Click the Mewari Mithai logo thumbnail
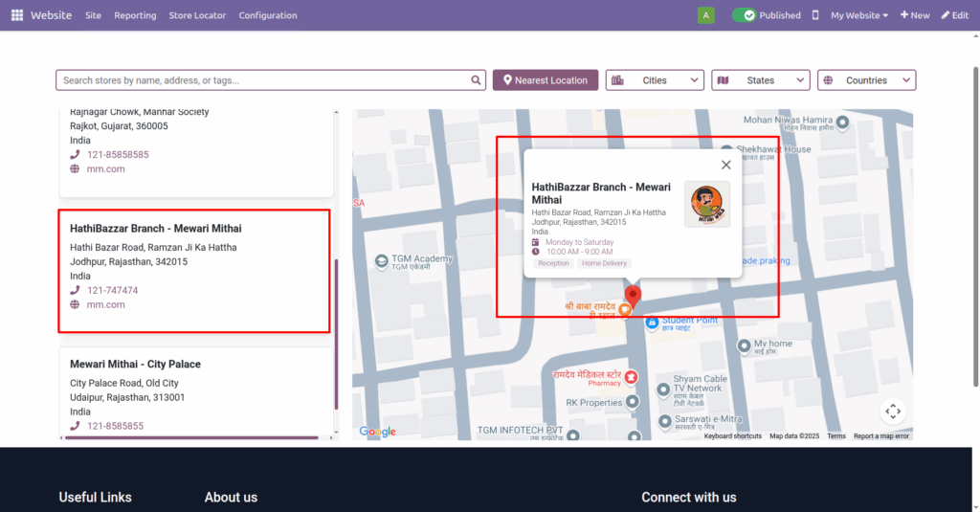 [707, 204]
